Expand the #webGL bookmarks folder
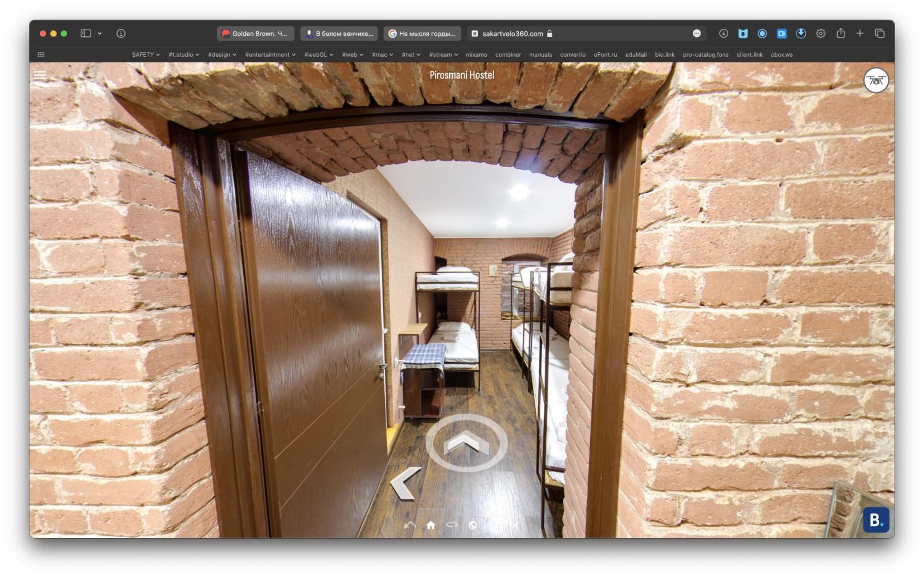 [319, 55]
